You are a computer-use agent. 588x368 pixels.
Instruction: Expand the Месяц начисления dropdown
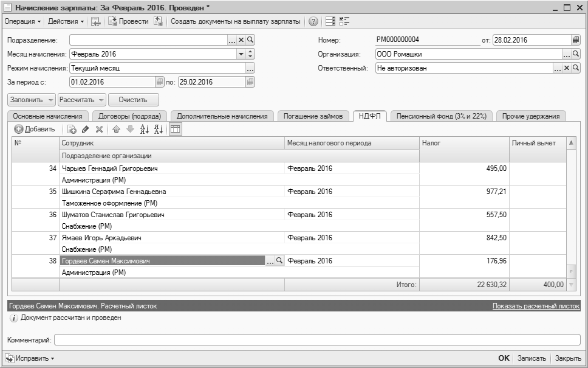coord(241,54)
